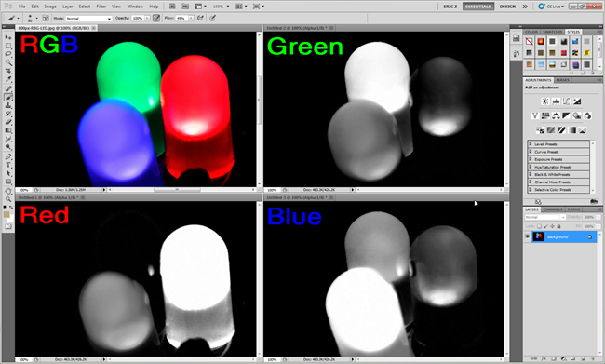
Task: Add a Curves adjustment from the panel
Action: [566, 101]
